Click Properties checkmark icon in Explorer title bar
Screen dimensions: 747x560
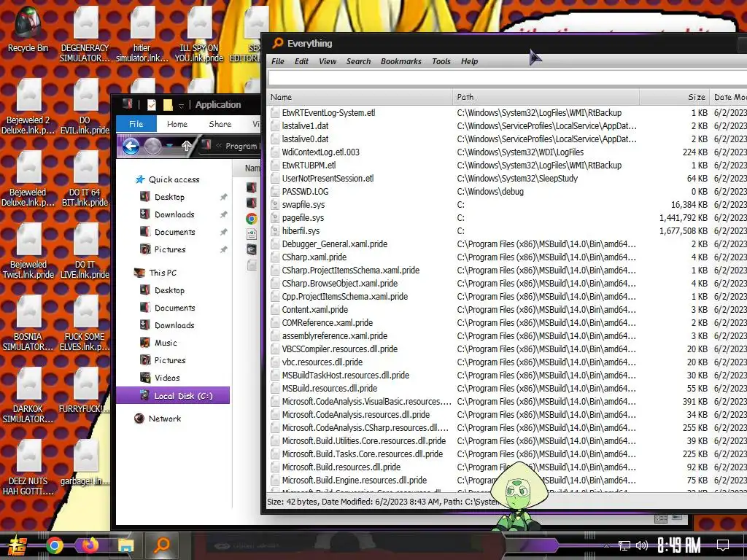click(152, 105)
